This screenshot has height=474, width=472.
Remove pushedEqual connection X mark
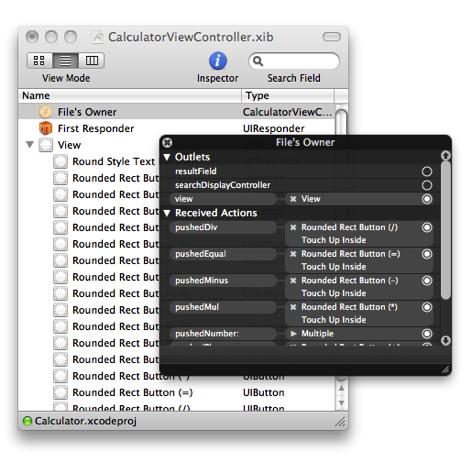(293, 254)
